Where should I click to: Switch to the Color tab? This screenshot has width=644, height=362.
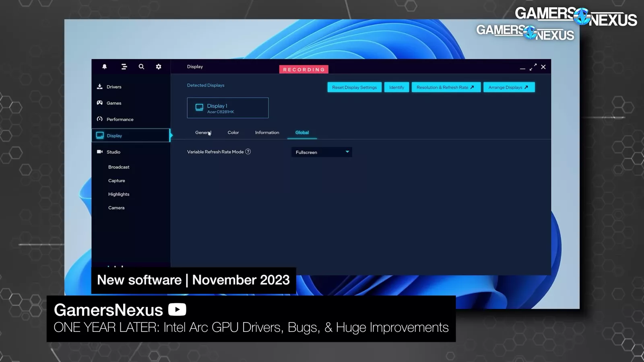(x=233, y=133)
